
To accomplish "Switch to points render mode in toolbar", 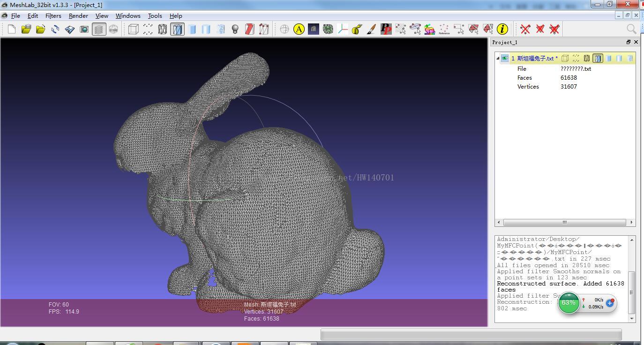I will 148,29.
